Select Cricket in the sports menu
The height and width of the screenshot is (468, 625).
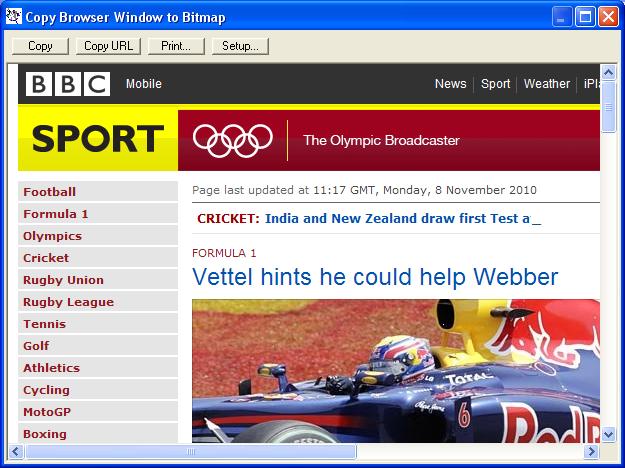[98, 258]
